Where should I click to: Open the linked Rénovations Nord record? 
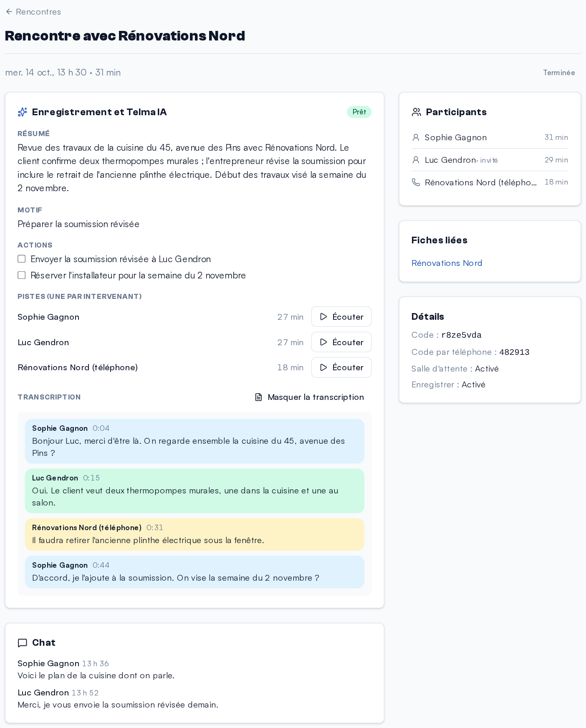point(447,263)
